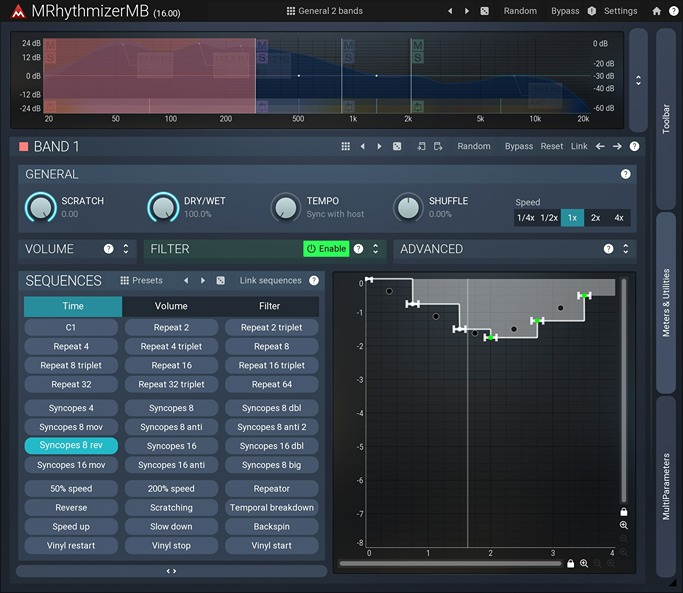
Task: Set speed to 1/2x
Action: pyautogui.click(x=549, y=218)
